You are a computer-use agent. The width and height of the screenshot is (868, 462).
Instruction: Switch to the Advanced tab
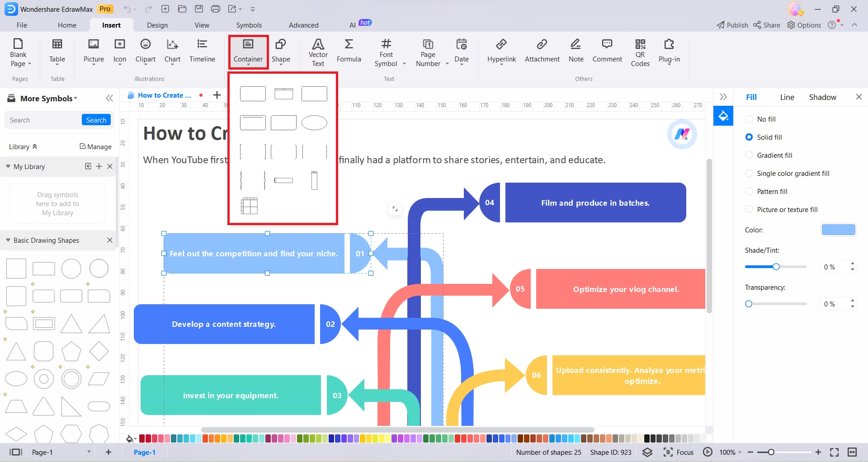coord(304,25)
